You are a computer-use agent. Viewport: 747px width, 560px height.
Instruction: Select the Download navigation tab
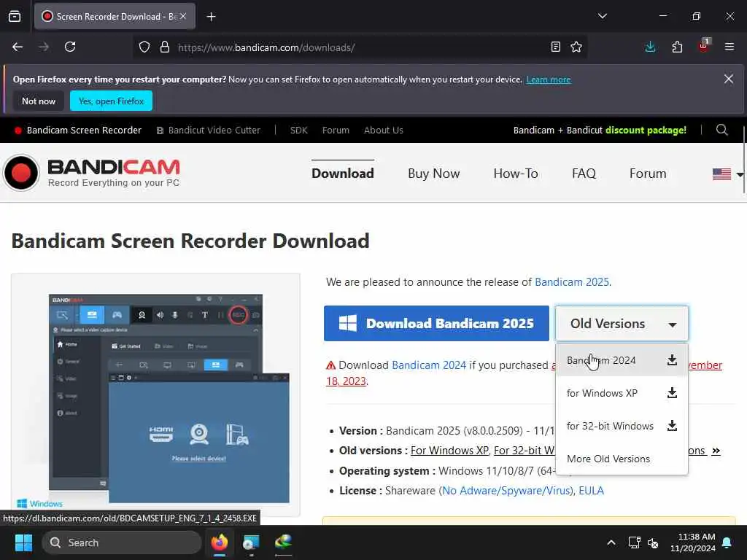point(343,174)
